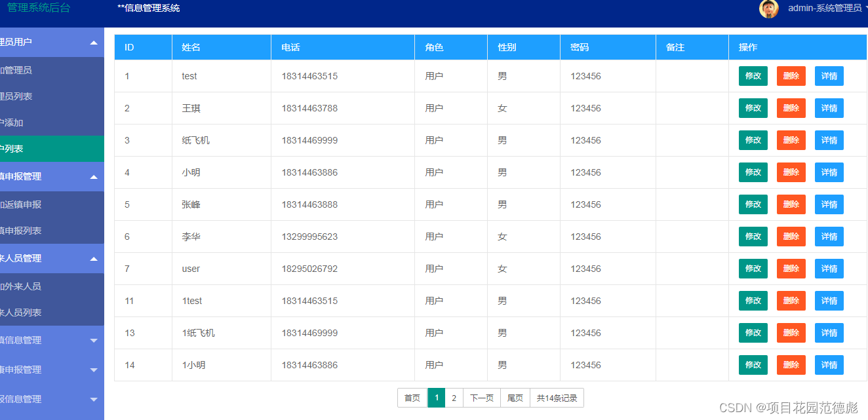Click the 管理系统后台 header title
This screenshot has width=868, height=420.
point(39,8)
